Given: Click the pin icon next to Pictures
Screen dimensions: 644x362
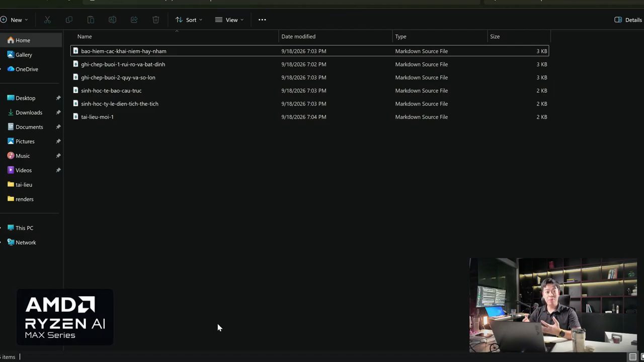Looking at the screenshot, I should click(58, 141).
